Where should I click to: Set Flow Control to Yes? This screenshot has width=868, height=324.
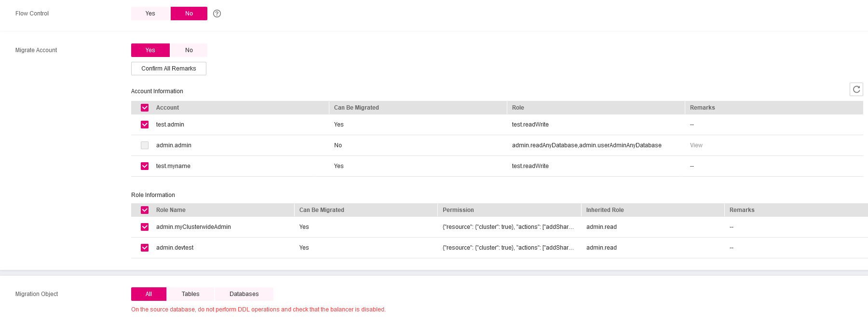point(150,14)
